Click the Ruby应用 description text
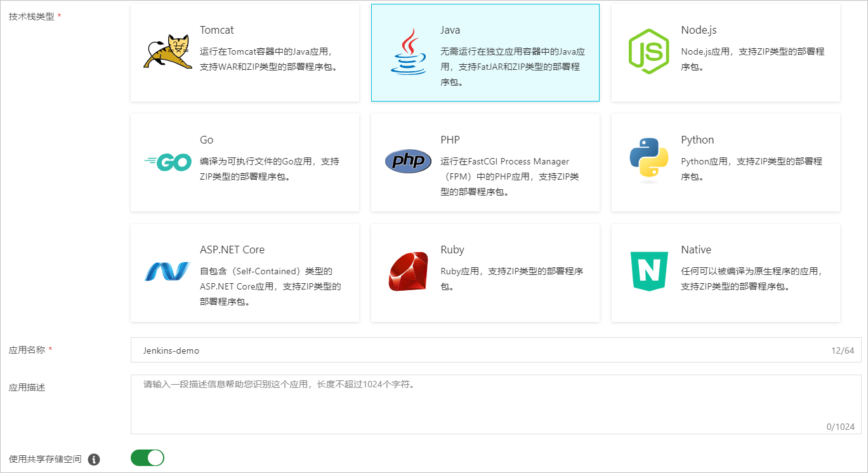868x473 pixels. [x=511, y=279]
